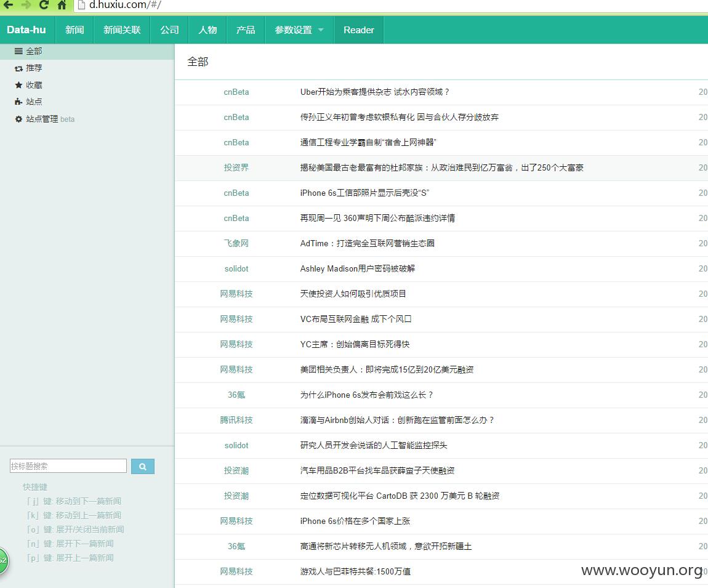The width and height of the screenshot is (708, 588).
Task: Select 收藏 in the sidebar
Action: point(34,85)
